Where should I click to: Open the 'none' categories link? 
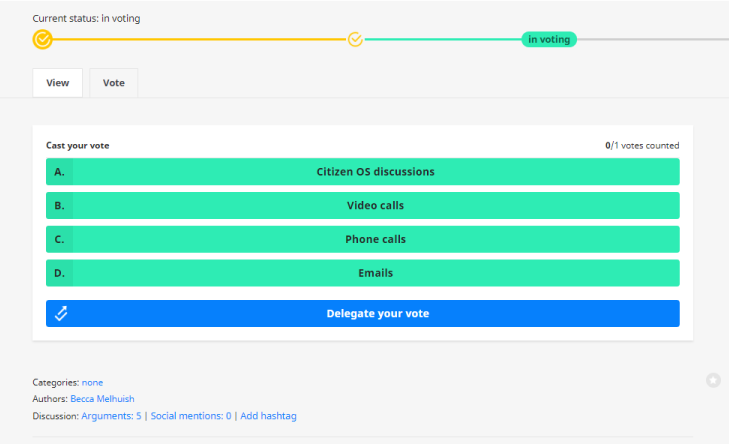[x=92, y=382]
